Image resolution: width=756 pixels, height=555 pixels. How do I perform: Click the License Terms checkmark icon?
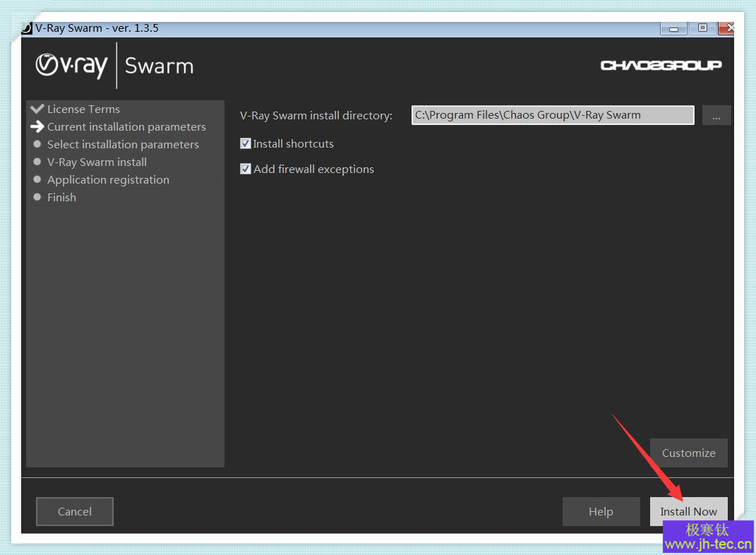pos(37,109)
